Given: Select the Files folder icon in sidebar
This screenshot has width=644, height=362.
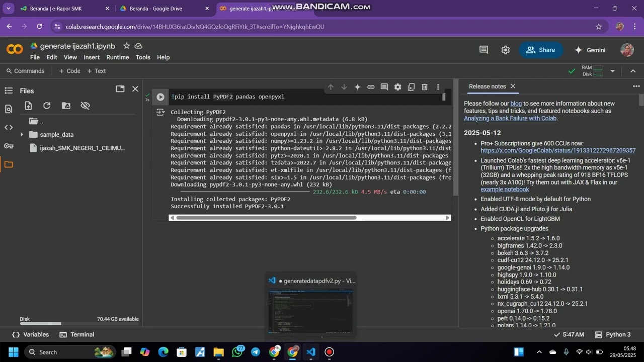Looking at the screenshot, I should tap(9, 164).
